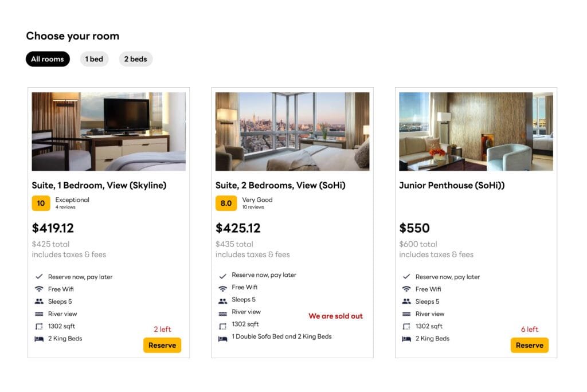The image size is (587, 392).
Task: Click the square footage icon on Junior Penthouse card
Action: point(406,326)
